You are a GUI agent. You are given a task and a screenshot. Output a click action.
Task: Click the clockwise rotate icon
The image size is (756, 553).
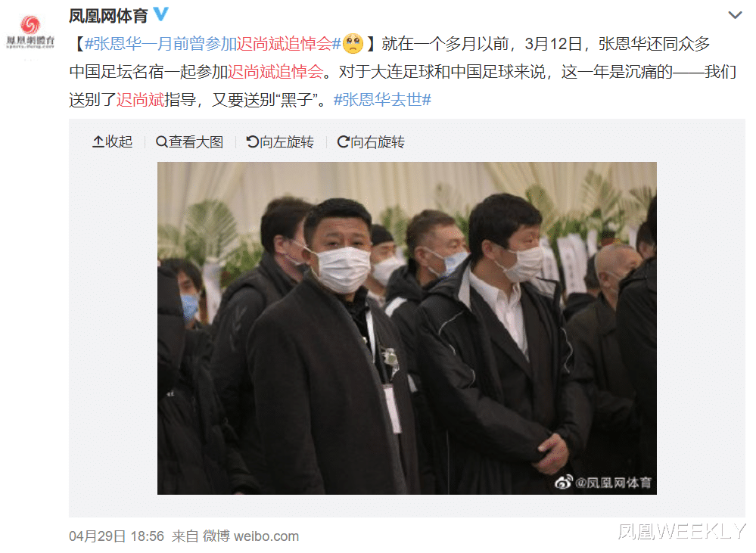point(343,141)
